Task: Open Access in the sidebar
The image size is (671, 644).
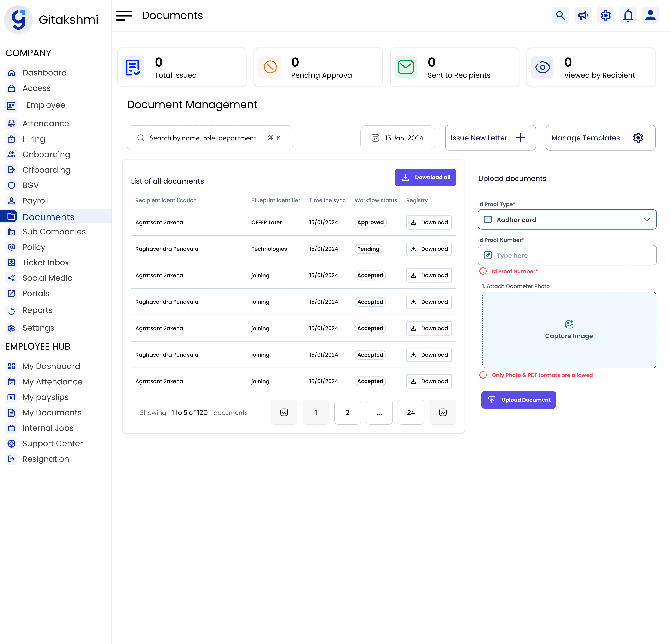Action: click(36, 88)
